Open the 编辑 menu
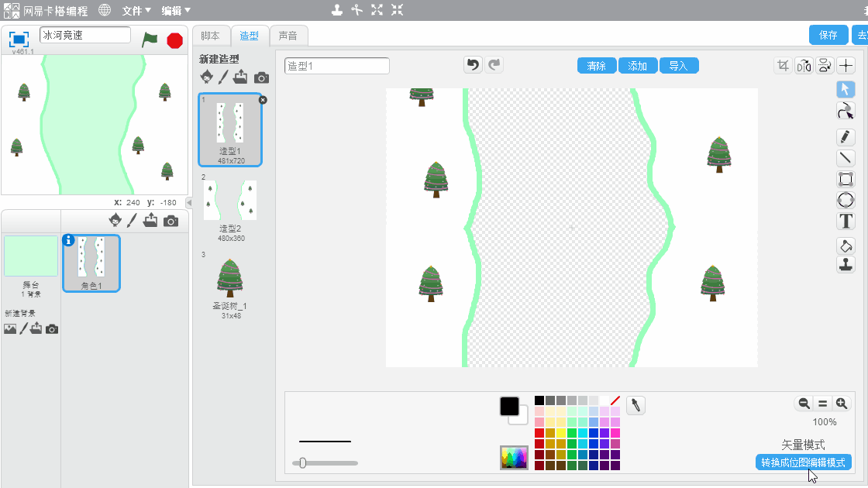The image size is (868, 488). pos(176,11)
